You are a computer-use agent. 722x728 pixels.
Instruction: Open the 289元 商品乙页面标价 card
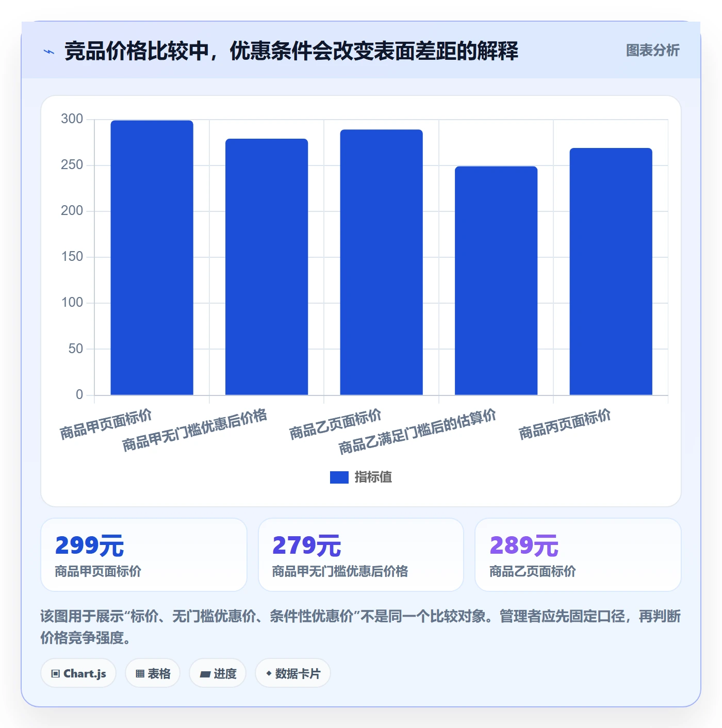click(578, 555)
